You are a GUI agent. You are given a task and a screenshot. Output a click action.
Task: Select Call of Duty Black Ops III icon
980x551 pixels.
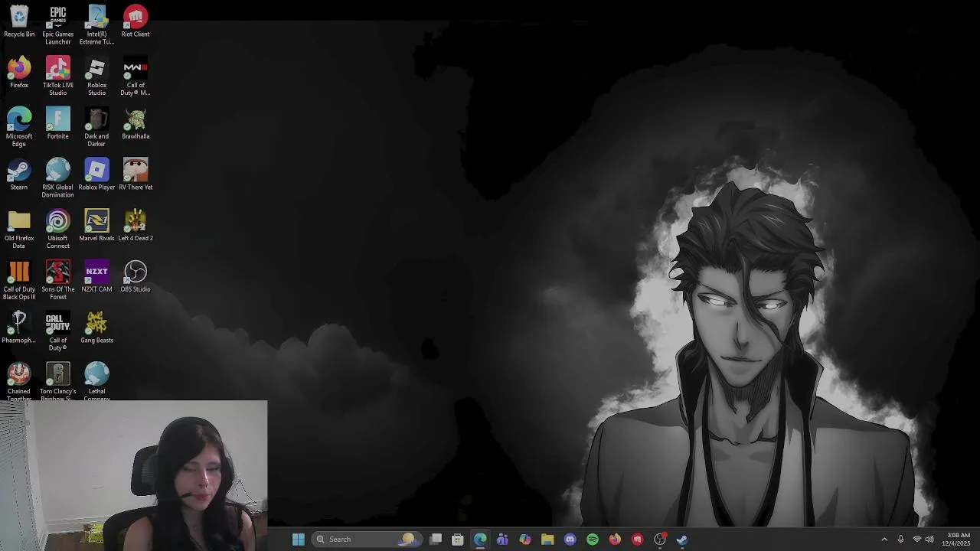coord(19,280)
